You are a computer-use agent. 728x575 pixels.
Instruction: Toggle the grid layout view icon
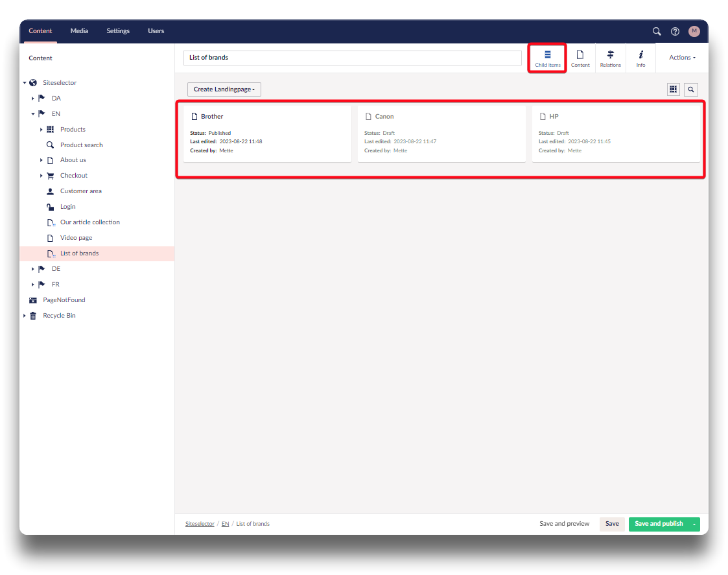coord(674,89)
